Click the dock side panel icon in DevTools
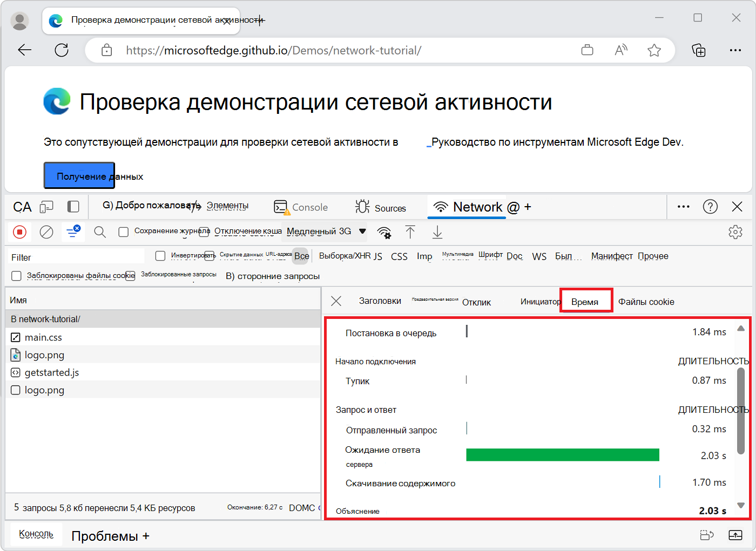This screenshot has width=756, height=551. click(x=73, y=207)
